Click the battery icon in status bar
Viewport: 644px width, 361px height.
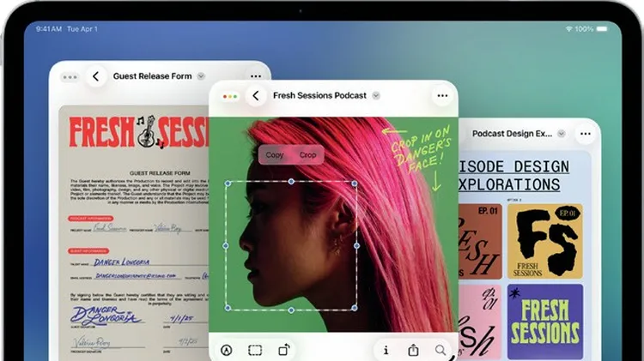point(603,28)
